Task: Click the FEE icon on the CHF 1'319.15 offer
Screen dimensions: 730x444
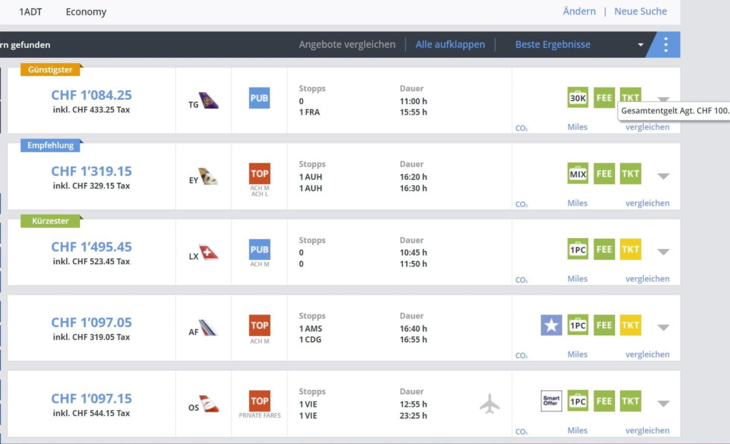Action: (x=604, y=174)
